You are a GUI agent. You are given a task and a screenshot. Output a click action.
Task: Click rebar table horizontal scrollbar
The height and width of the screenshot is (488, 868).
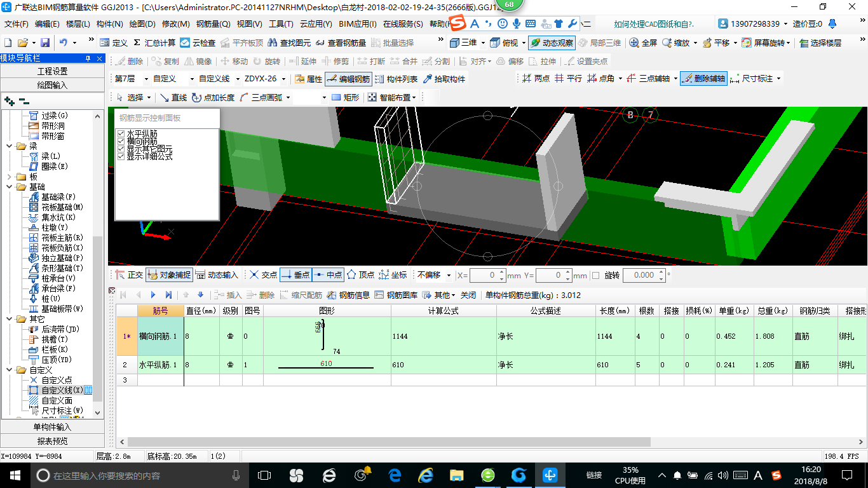pyautogui.click(x=389, y=442)
